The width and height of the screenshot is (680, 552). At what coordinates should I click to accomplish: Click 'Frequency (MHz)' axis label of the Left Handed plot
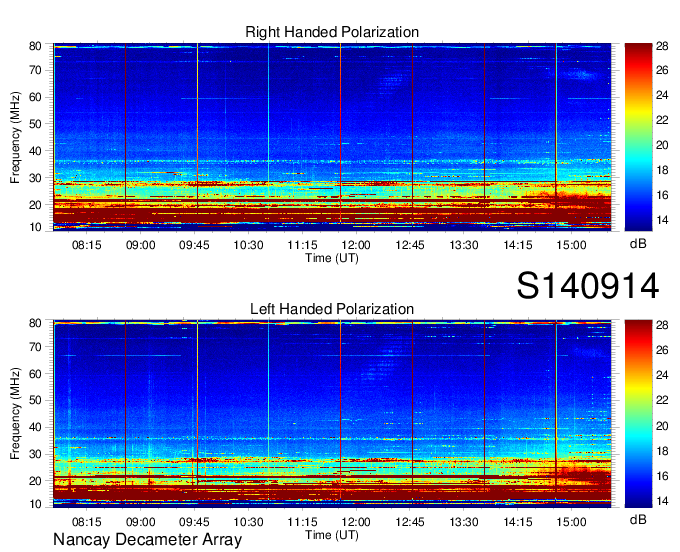[15, 414]
